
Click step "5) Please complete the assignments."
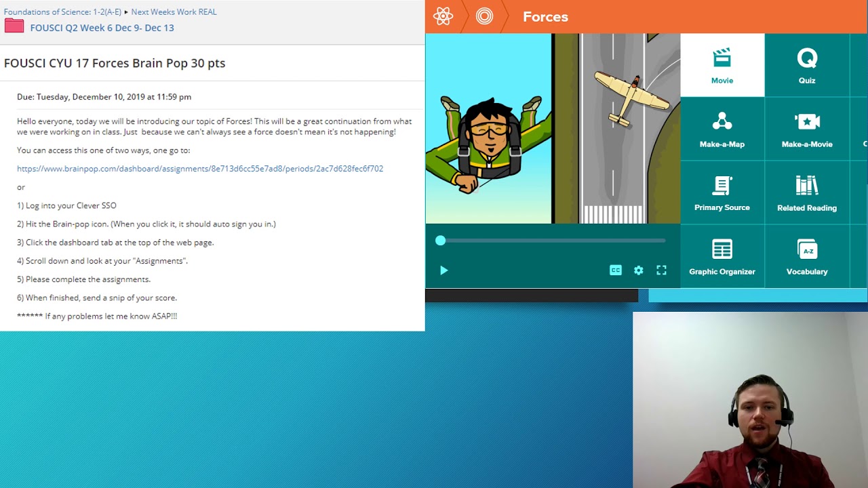[x=83, y=279]
